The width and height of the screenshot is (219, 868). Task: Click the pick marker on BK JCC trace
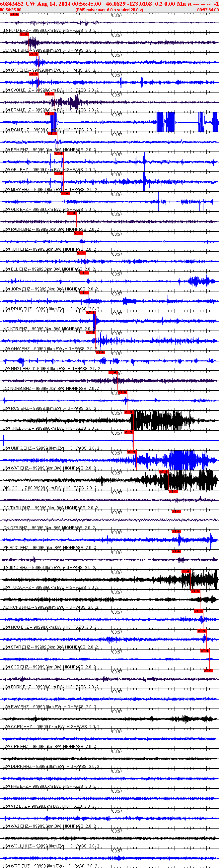pyautogui.click(x=164, y=472)
